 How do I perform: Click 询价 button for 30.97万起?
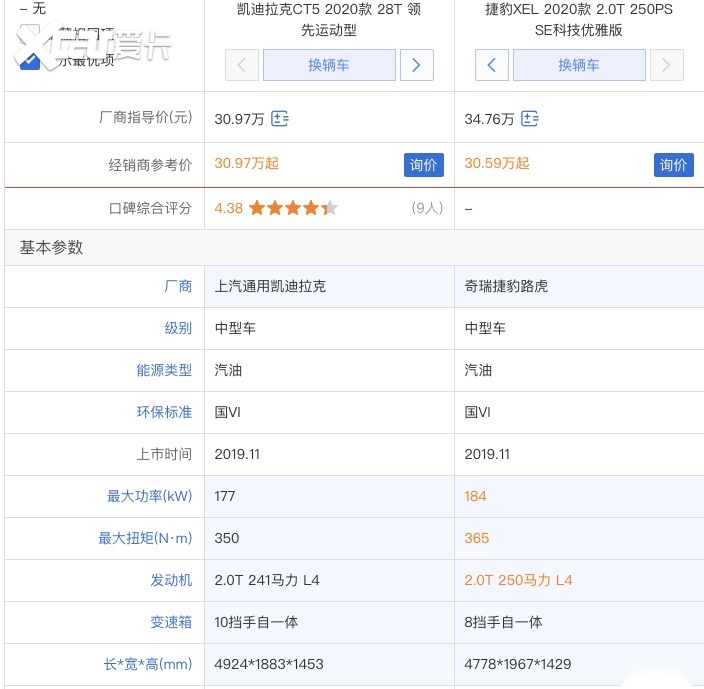(x=423, y=165)
